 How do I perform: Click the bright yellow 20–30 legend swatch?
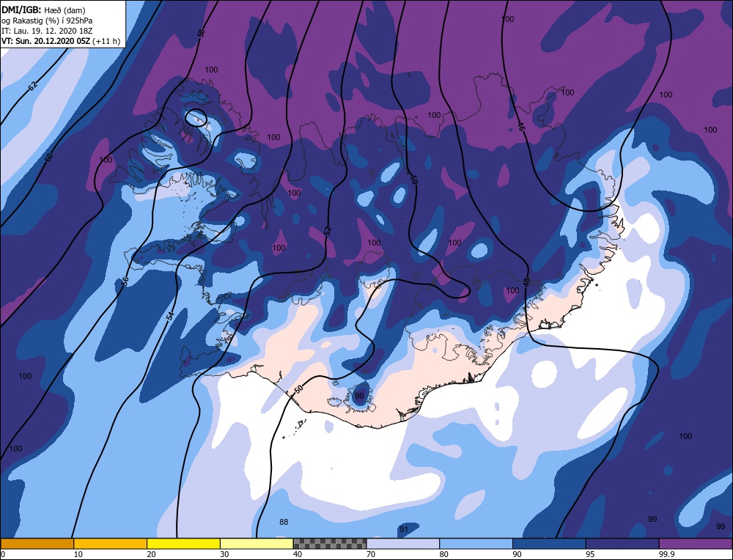[x=184, y=543]
